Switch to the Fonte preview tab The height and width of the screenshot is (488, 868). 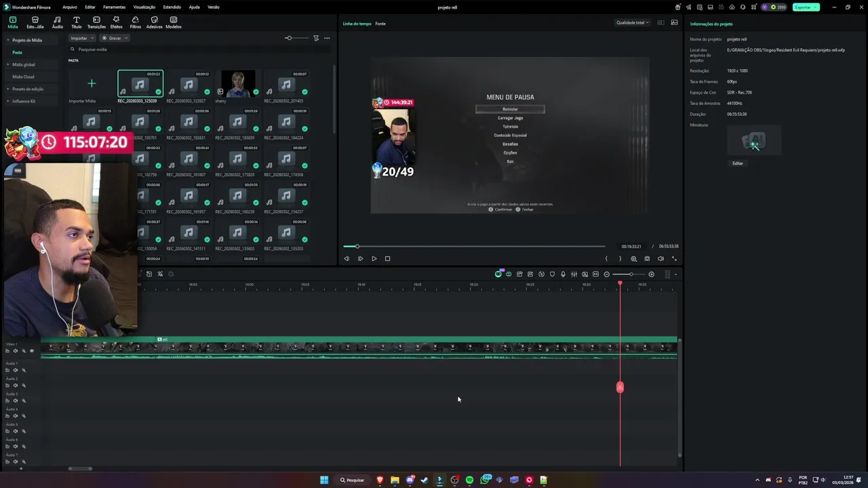click(x=380, y=24)
